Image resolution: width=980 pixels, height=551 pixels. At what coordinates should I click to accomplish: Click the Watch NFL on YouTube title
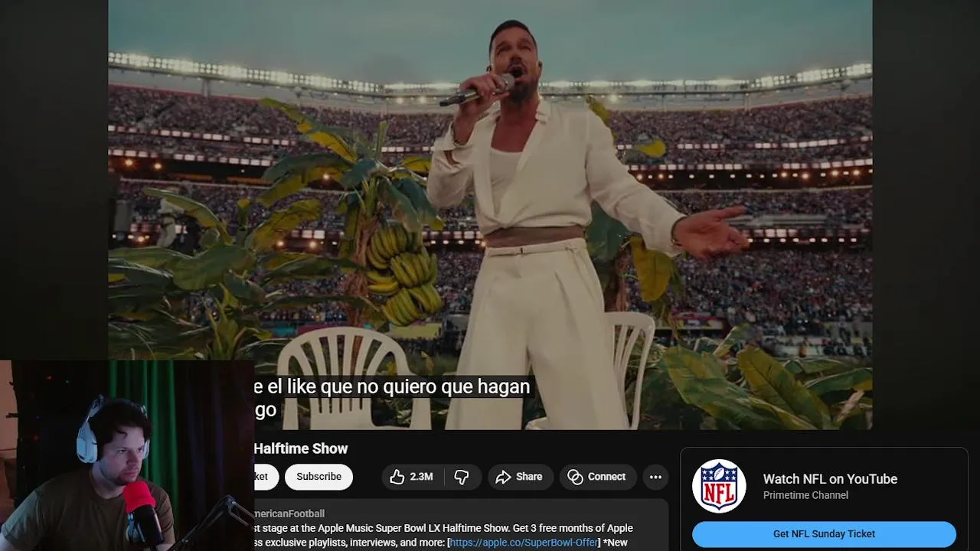(x=830, y=479)
